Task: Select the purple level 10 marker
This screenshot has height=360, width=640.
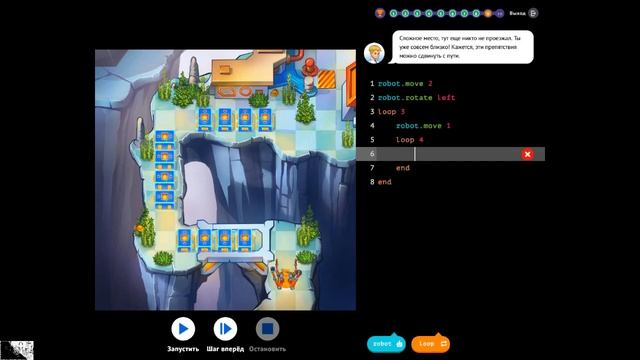Action: tap(500, 13)
